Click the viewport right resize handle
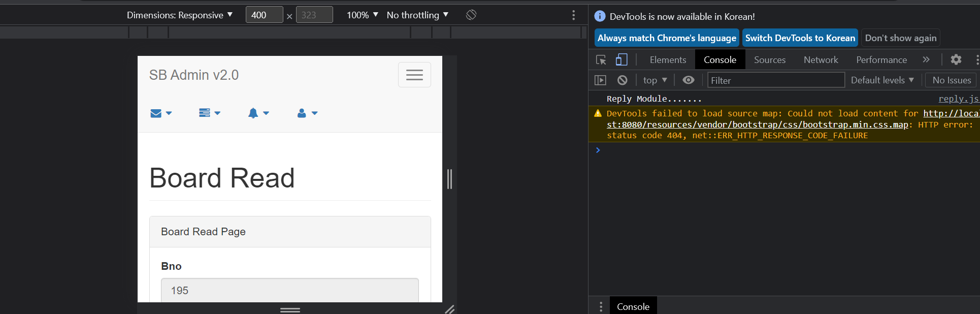Image resolution: width=980 pixels, height=314 pixels. (x=449, y=179)
